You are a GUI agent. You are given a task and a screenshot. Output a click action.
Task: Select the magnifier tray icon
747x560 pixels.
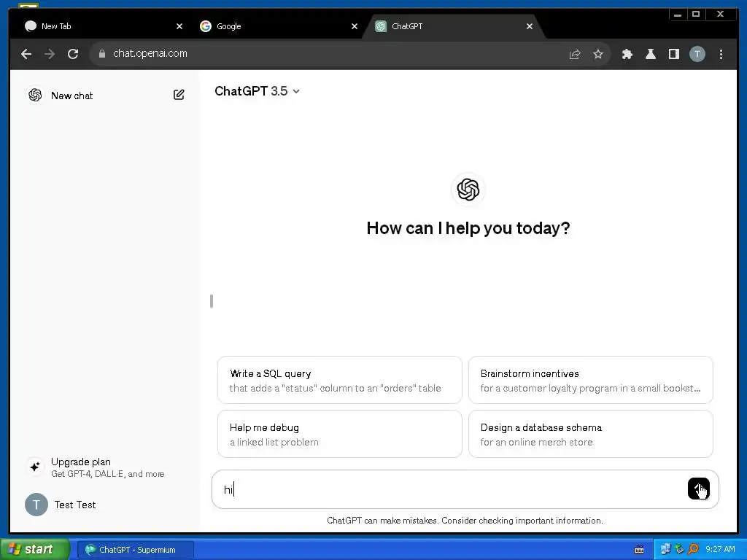[x=693, y=550]
